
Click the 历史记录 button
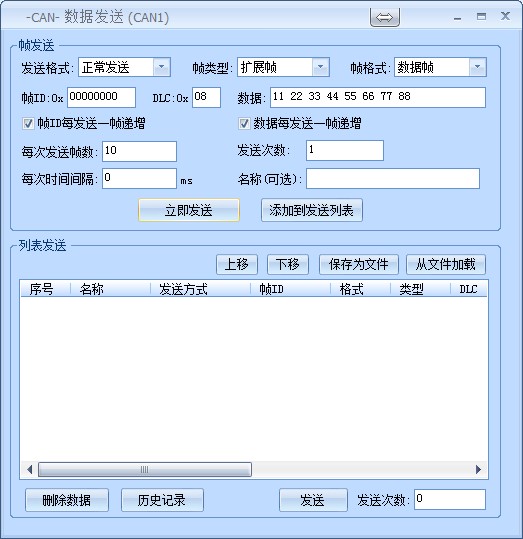point(162,500)
